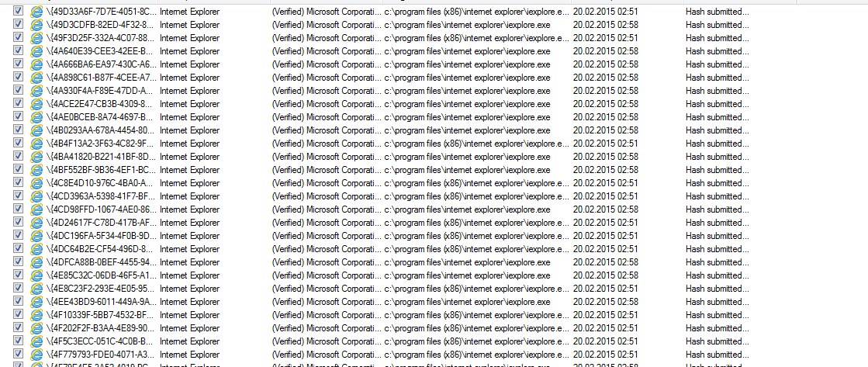
Task: Select entry name \{49D3CDFB-82ED-4F32-8...
Action: [x=102, y=25]
